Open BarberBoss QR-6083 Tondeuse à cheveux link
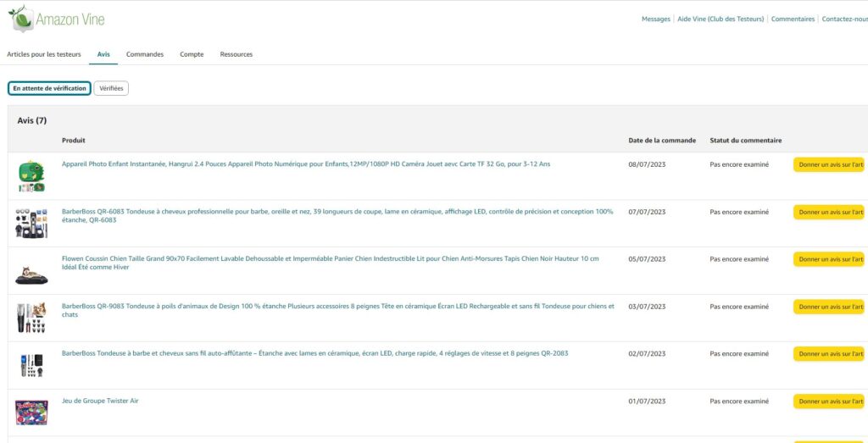This screenshot has width=868, height=443. click(337, 216)
